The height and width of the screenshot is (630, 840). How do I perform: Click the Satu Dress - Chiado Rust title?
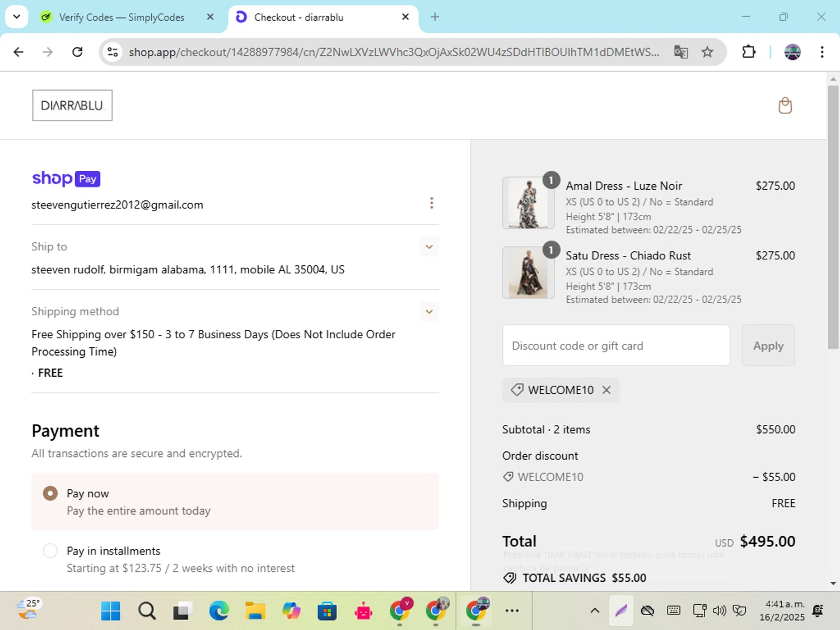(628, 255)
